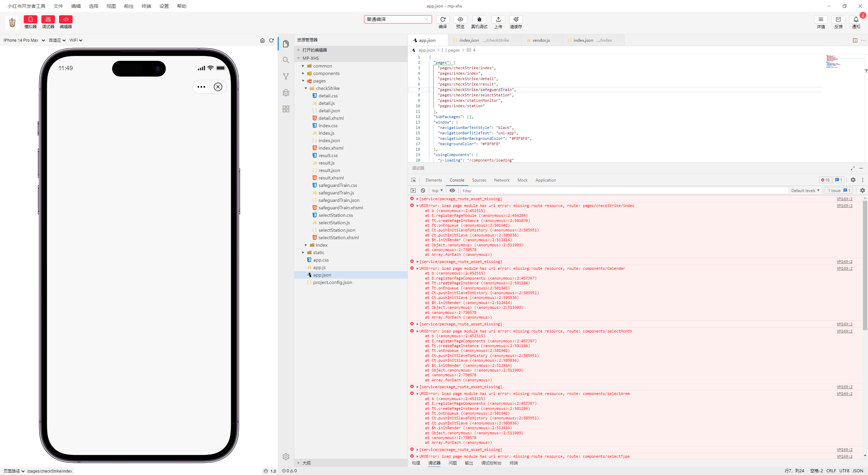
Task: Expand the common folder
Action: (x=351, y=66)
